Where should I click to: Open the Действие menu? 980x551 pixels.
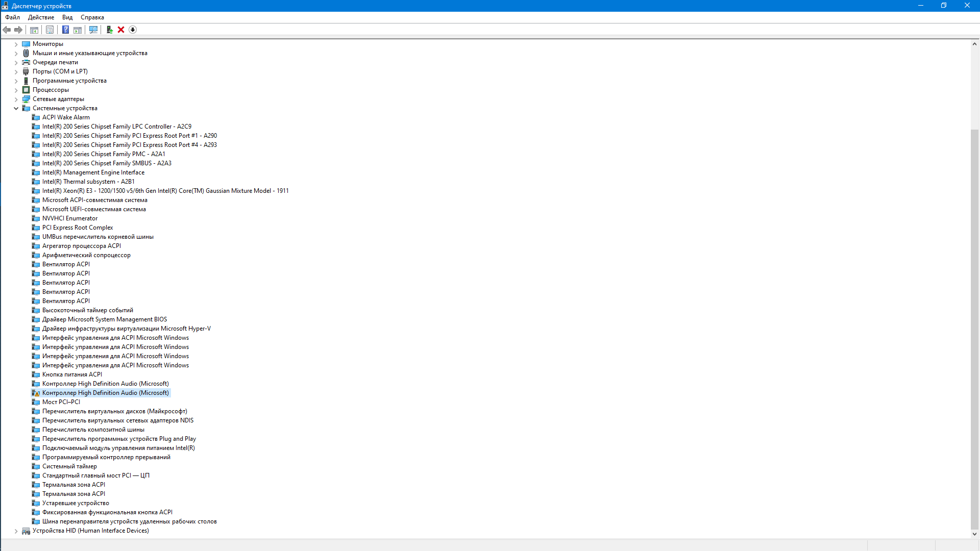click(41, 17)
